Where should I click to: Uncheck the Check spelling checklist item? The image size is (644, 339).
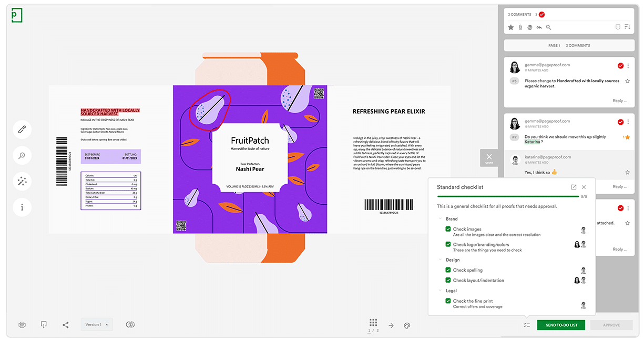point(448,270)
